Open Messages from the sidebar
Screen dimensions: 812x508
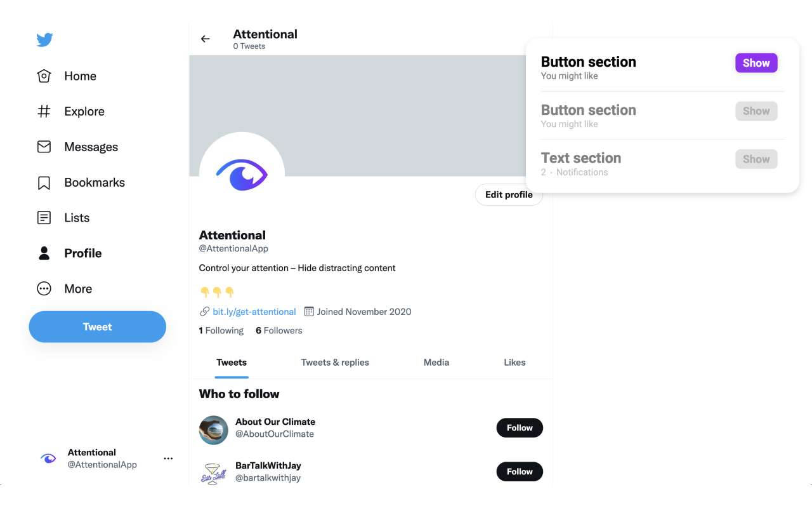coord(76,147)
